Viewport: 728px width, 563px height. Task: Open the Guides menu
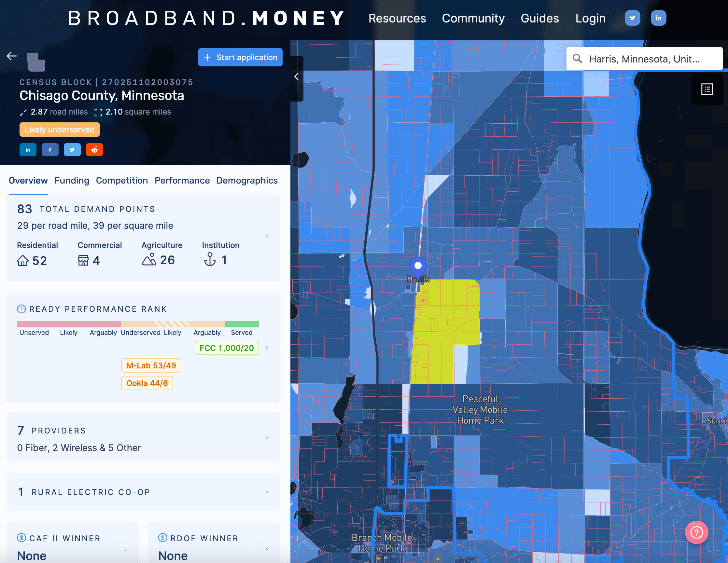[540, 18]
